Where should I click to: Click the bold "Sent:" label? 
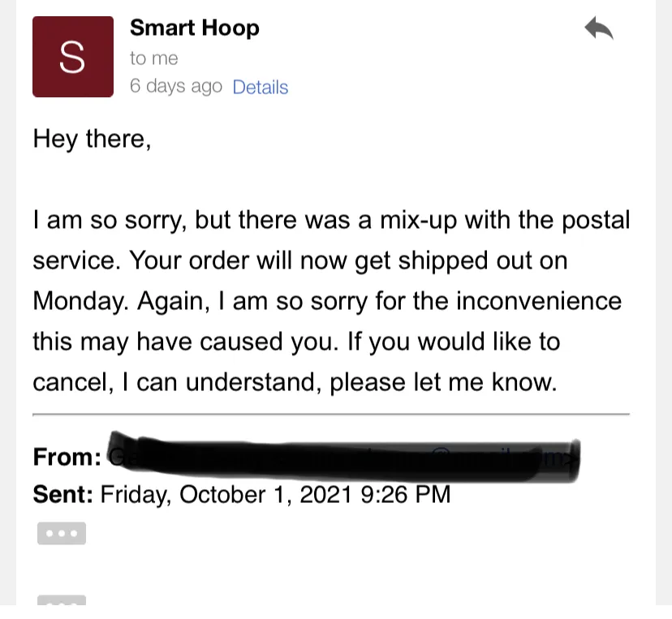[x=63, y=494]
